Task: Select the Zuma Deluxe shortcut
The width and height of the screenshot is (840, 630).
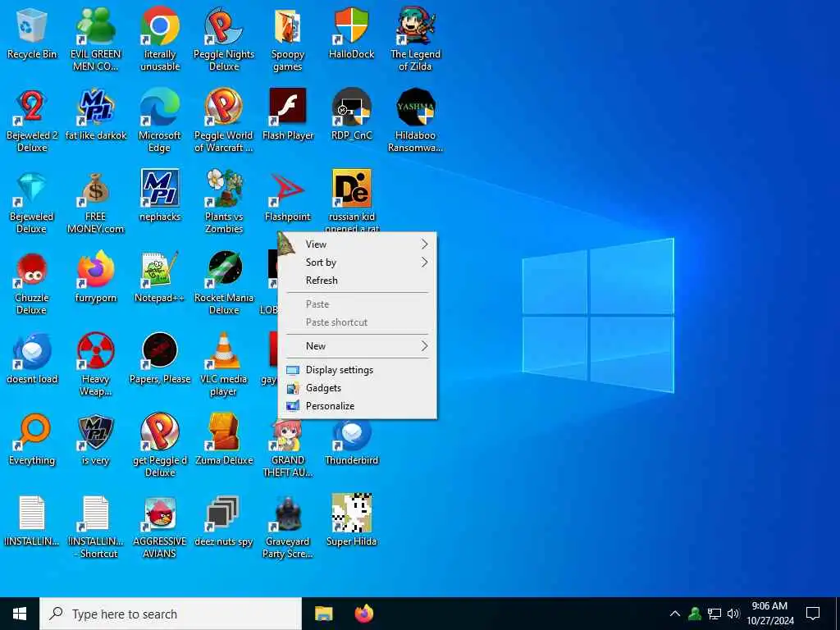Action: point(224,440)
